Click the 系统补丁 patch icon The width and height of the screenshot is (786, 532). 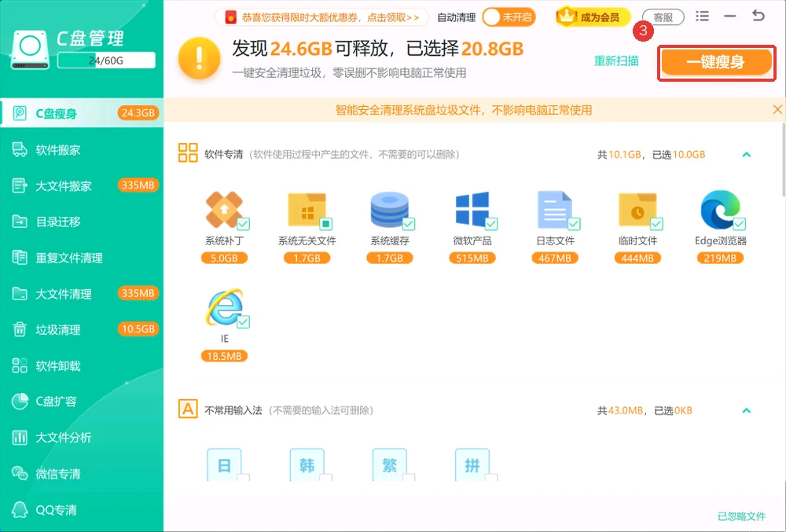tap(224, 209)
